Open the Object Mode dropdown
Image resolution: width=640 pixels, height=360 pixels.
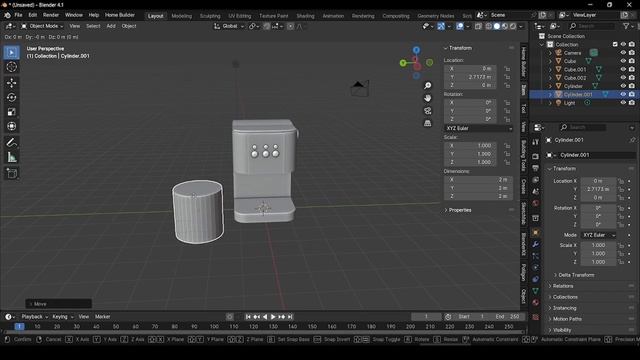42,26
